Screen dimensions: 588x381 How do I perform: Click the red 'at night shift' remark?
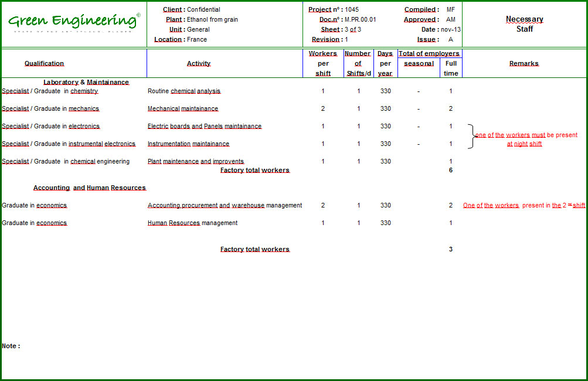point(524,144)
